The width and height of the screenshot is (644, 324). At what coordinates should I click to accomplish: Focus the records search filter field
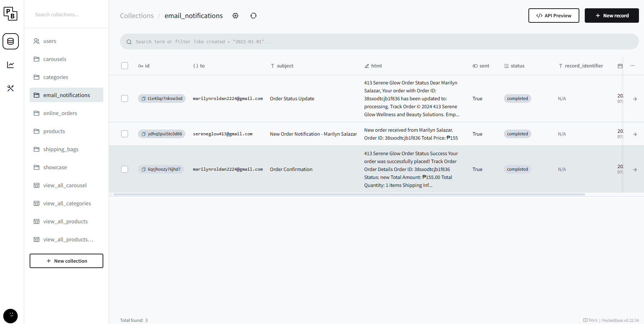(x=379, y=42)
